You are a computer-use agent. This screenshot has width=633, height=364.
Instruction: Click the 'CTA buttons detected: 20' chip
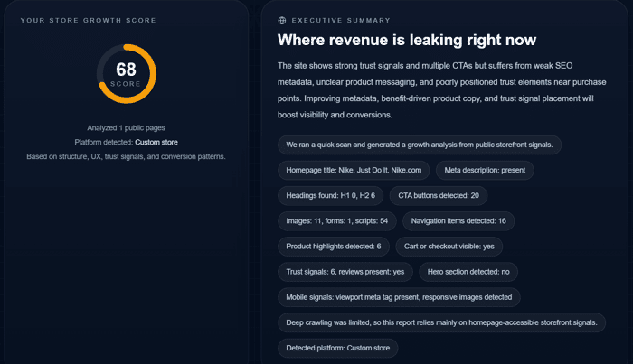439,195
